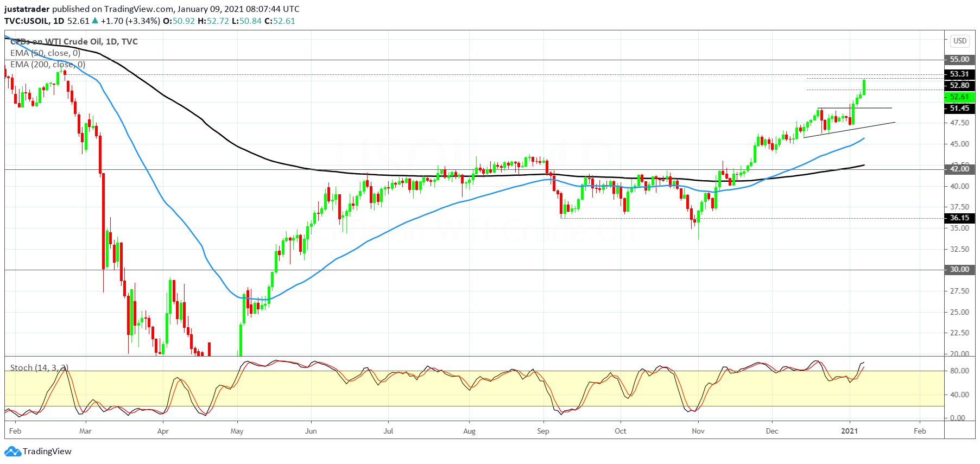
Task: Click the O:50.92 open value in header
Action: 179,21
